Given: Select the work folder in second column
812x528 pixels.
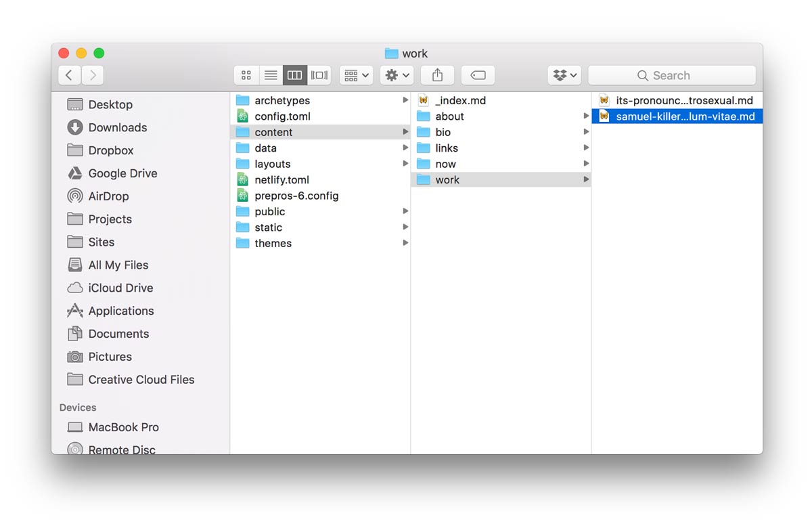Looking at the screenshot, I should pos(501,180).
